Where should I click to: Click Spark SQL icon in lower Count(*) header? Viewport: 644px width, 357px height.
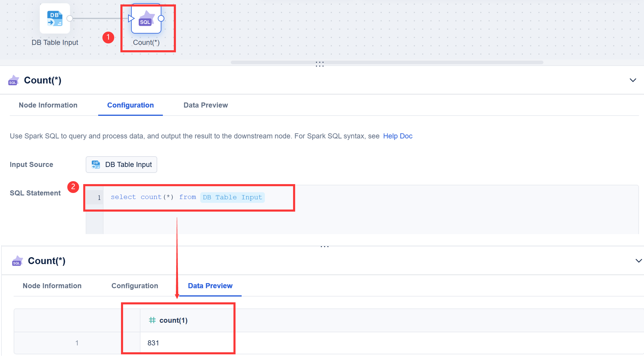coord(17,261)
